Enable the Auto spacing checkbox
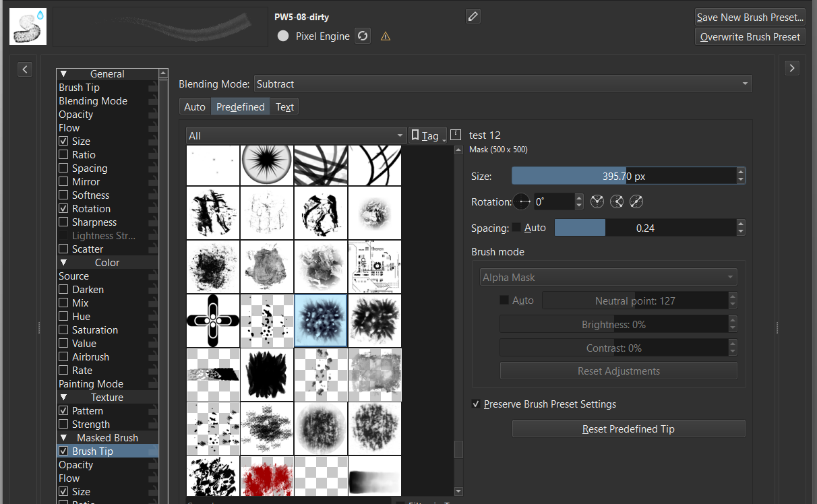The width and height of the screenshot is (817, 504). point(516,228)
